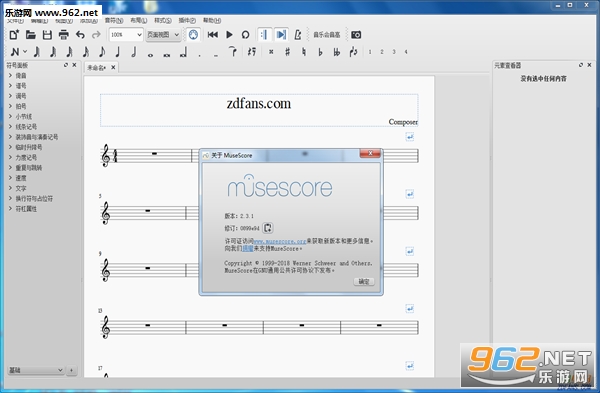Open the 布局(L) menu
The image size is (600, 393).
pos(139,20)
